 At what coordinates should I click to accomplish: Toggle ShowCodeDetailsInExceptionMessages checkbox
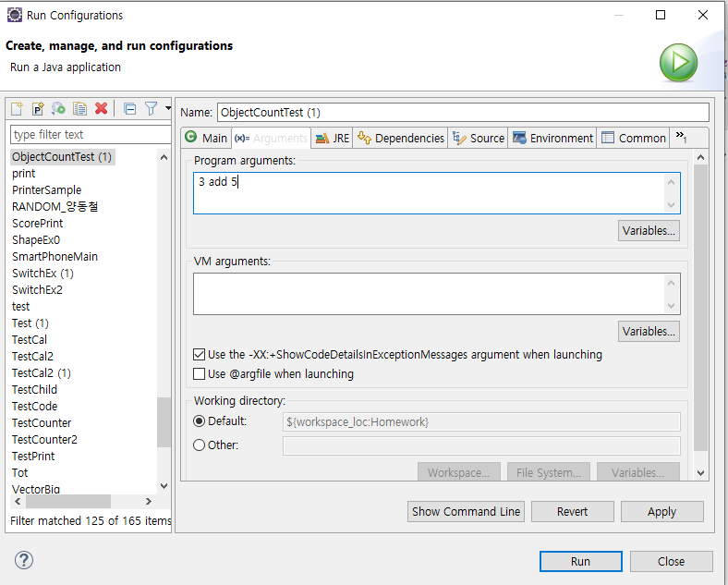[199, 355]
